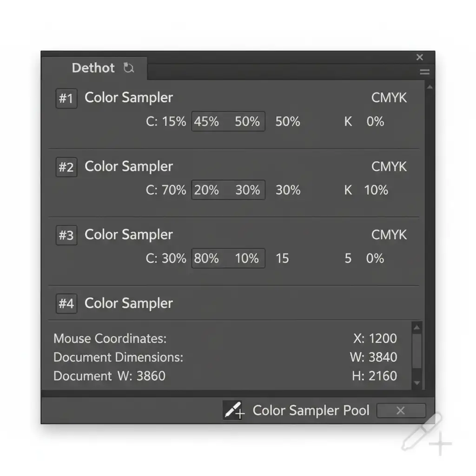Click the Color Sampler Pool label

tap(311, 410)
